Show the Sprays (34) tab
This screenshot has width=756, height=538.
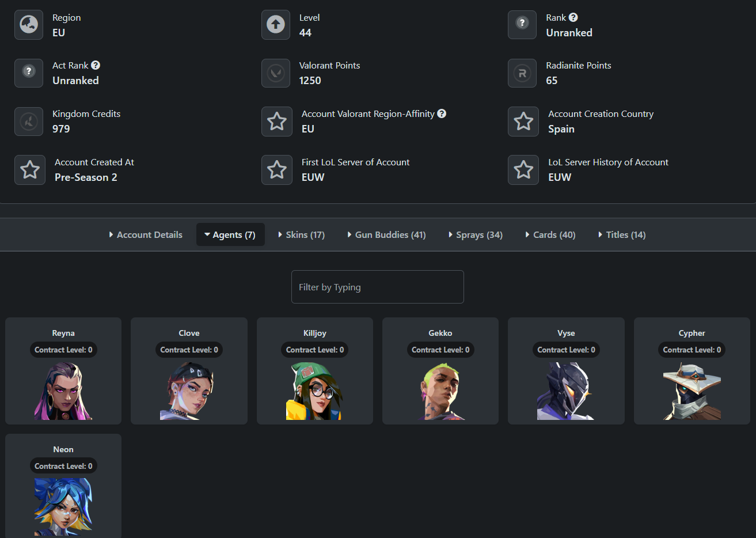click(x=475, y=234)
